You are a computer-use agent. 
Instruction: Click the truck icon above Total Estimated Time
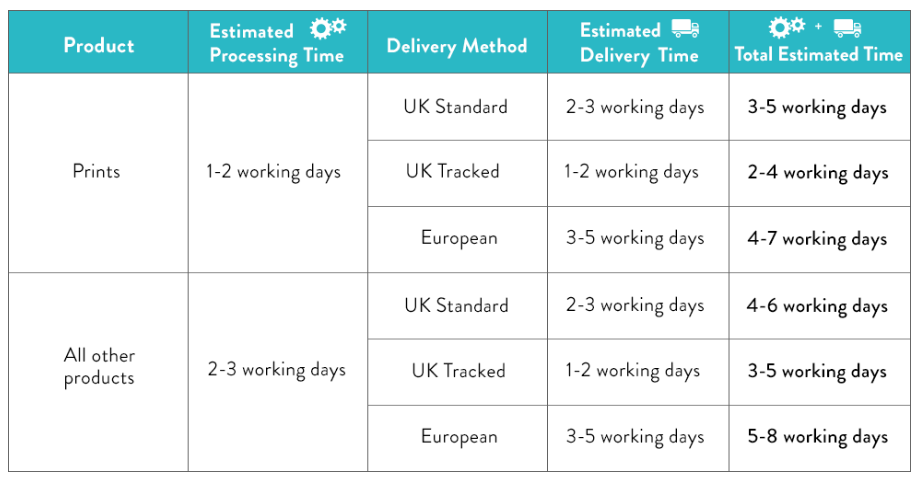tap(847, 28)
